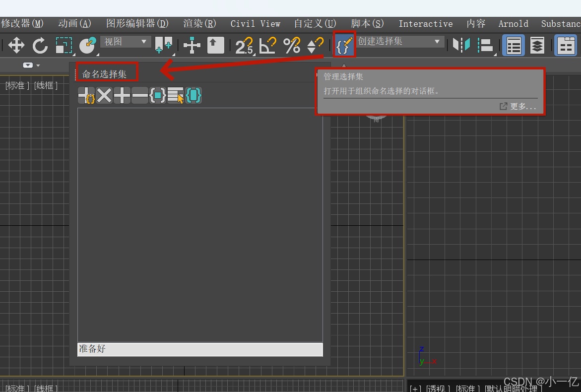Screen dimensions: 581x392
Task: Toggle Select and Manipulate tool
Action: (192, 45)
